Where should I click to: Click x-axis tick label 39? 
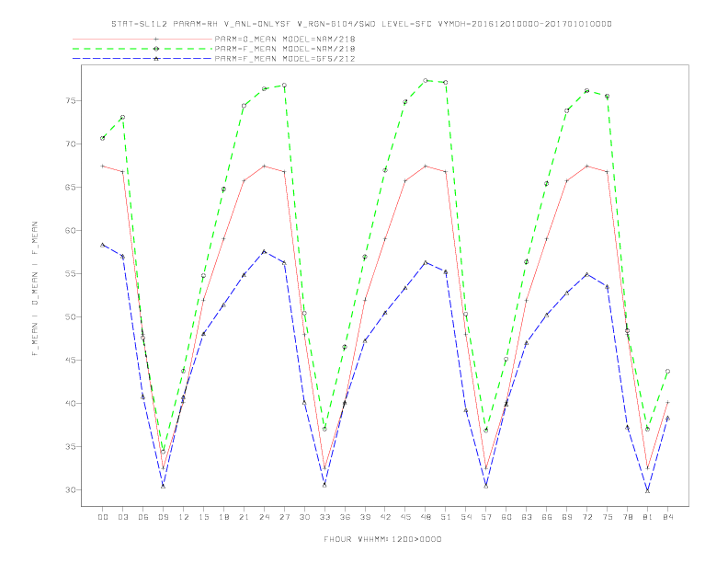pos(365,517)
